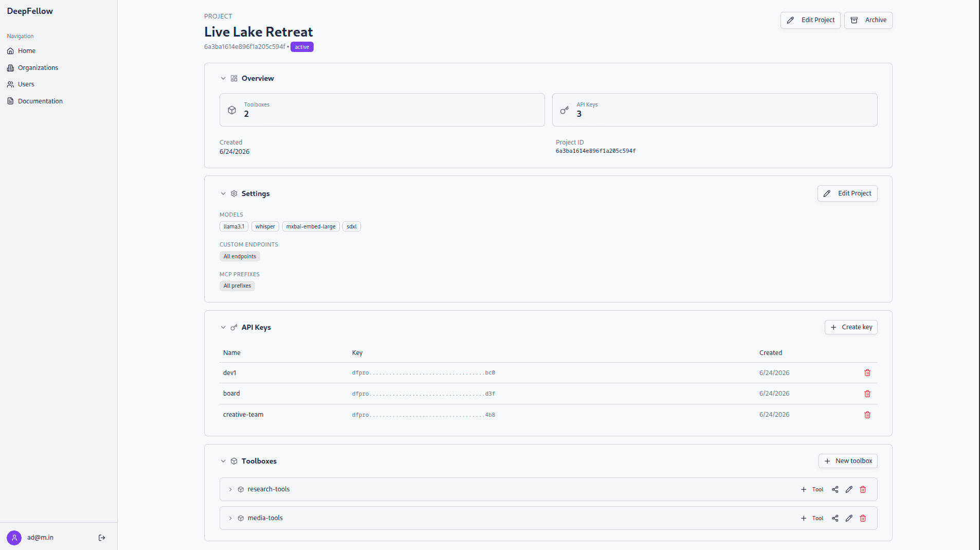Collapse the Overview section

[223, 79]
